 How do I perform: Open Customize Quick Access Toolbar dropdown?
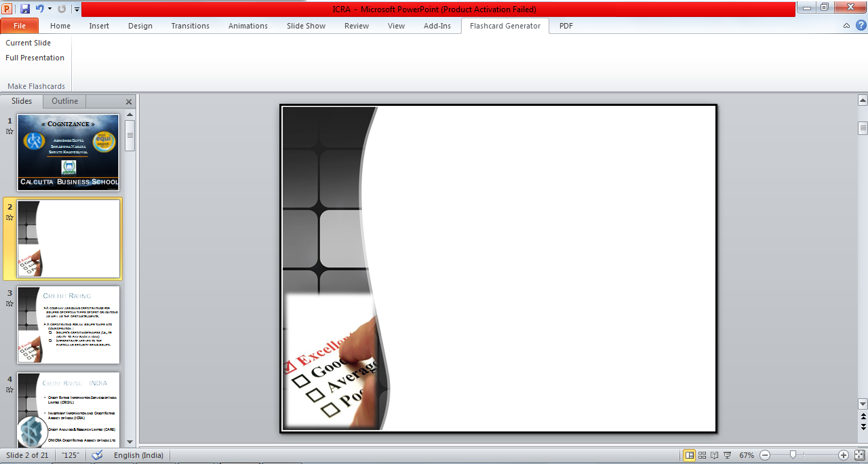point(77,9)
